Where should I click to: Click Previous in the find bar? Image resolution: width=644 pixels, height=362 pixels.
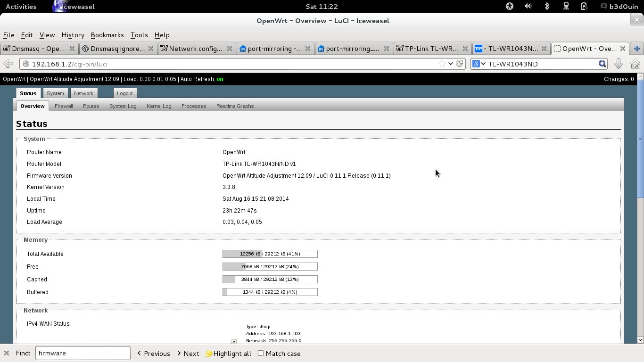(154, 353)
